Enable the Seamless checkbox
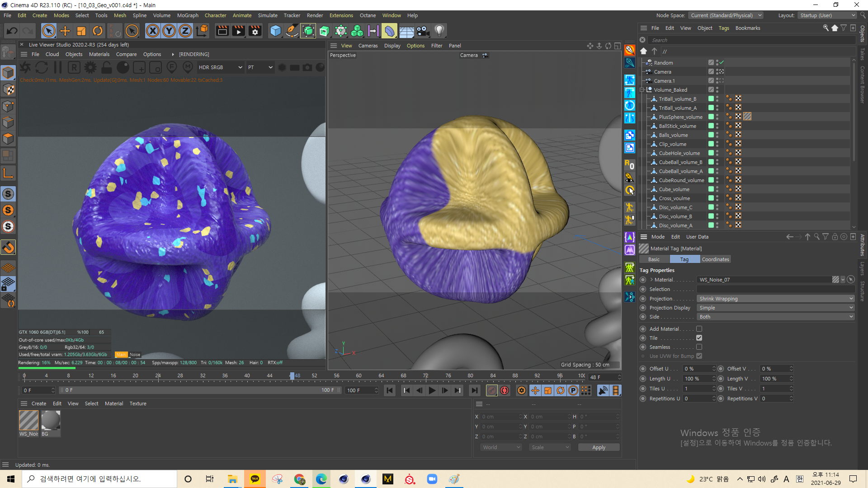This screenshot has width=868, height=488. [699, 347]
